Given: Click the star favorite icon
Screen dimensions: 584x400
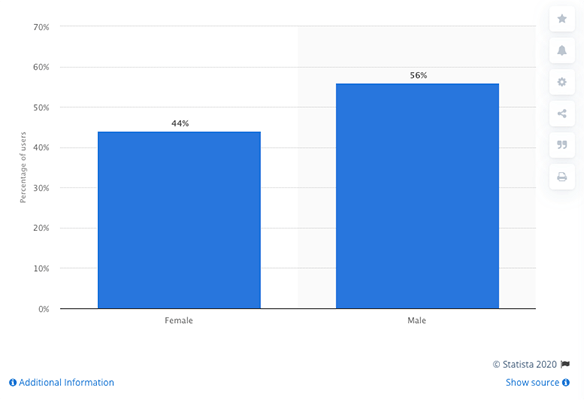Looking at the screenshot, I should [562, 19].
